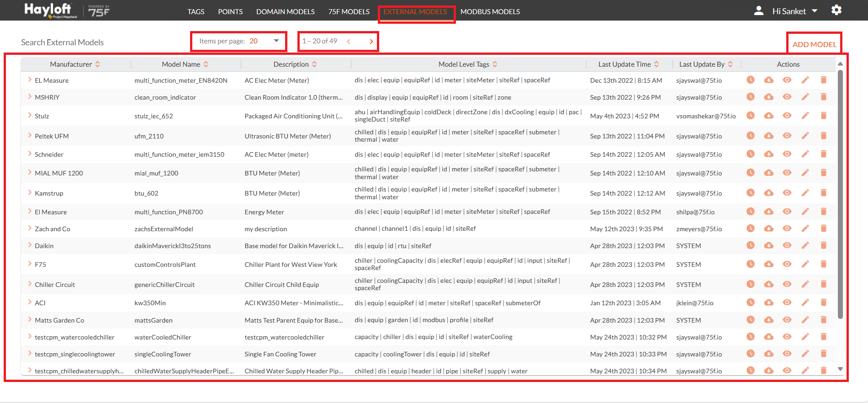Delete trash icon for Peltek UFM row

(823, 136)
